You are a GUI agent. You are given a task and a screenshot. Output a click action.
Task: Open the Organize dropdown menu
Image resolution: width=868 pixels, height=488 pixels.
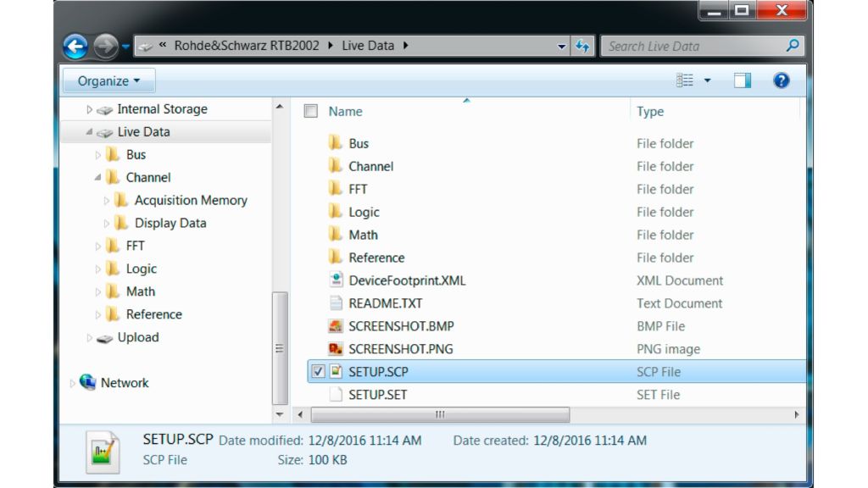tap(108, 81)
